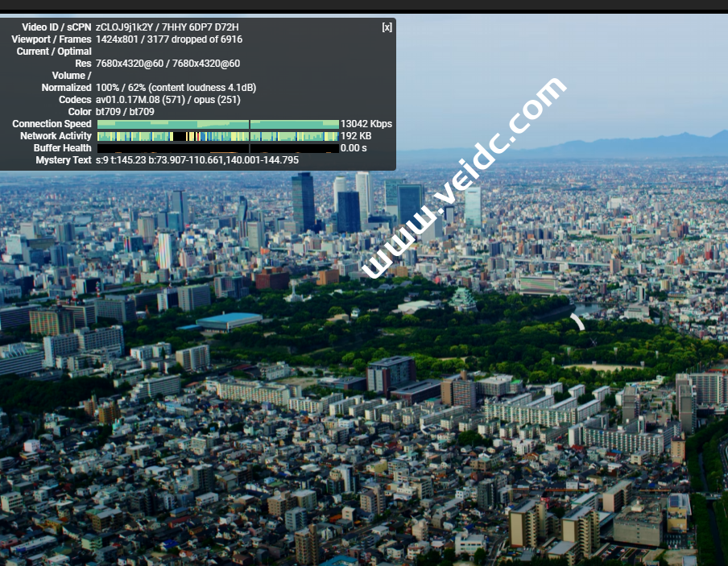Click the Viewport / Frames label
Screen dimensions: 728x566
[52, 39]
